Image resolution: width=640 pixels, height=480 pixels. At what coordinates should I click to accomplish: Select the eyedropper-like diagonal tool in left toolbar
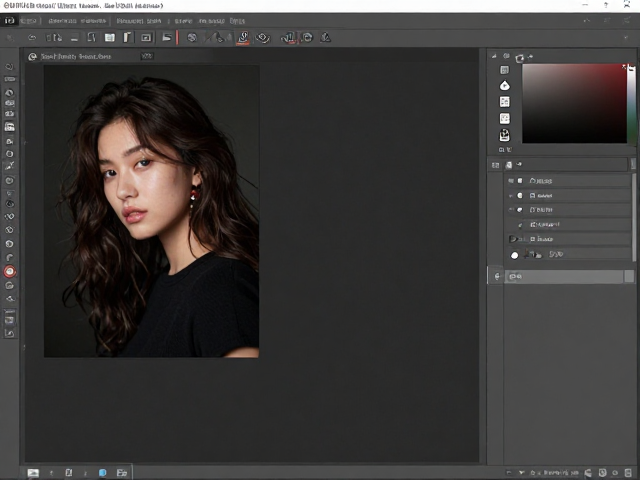tap(9, 166)
